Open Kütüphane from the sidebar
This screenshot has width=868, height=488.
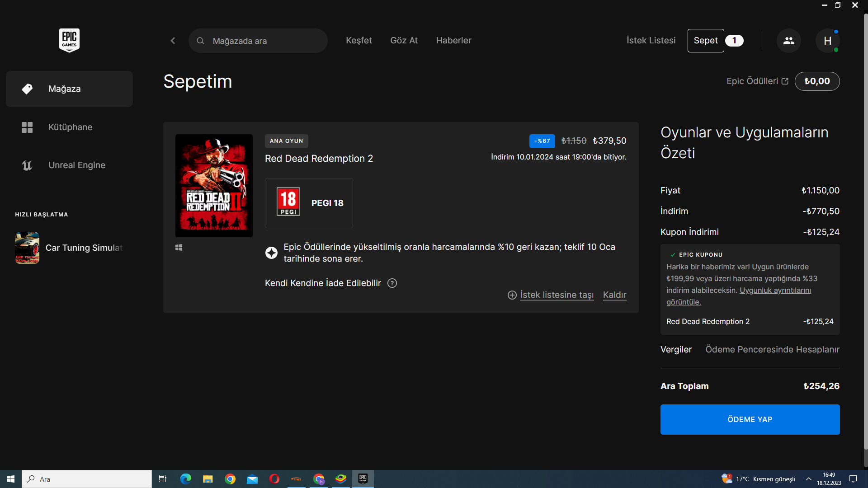(x=70, y=127)
